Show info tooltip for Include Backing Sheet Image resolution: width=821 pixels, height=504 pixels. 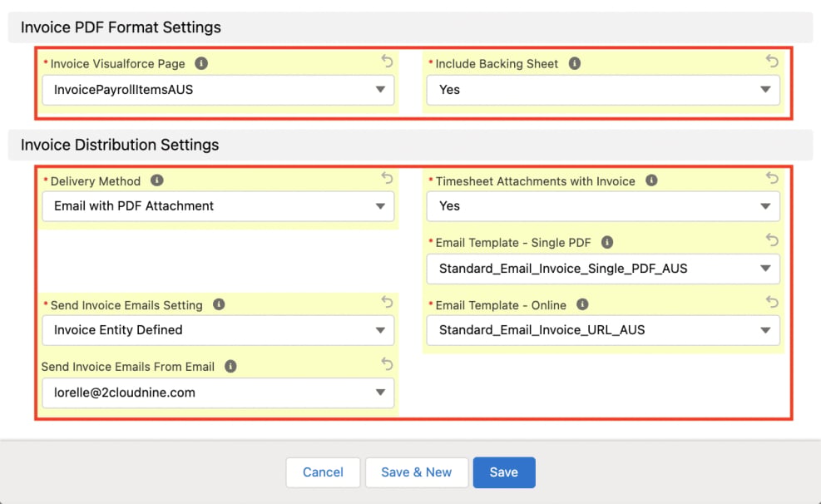point(575,63)
